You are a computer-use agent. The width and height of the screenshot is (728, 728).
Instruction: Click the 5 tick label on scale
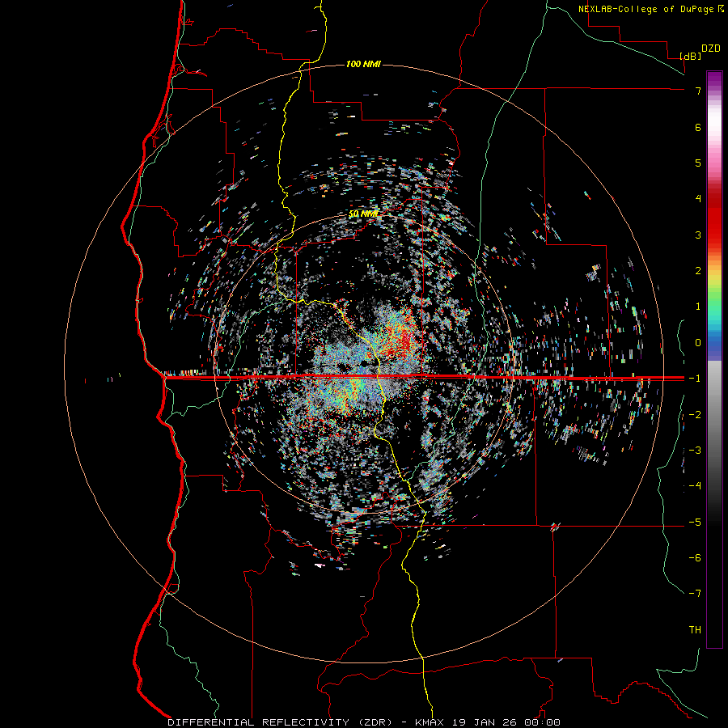698,163
